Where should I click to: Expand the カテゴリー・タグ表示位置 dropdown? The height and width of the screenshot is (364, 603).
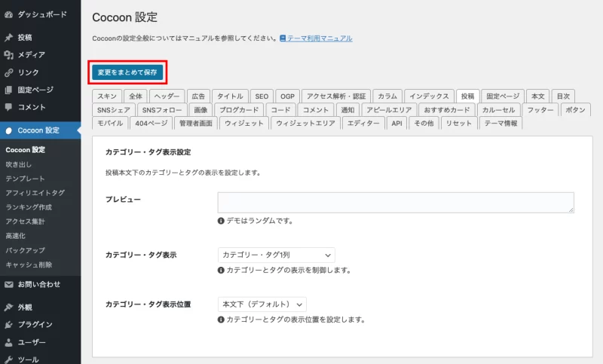coord(262,304)
